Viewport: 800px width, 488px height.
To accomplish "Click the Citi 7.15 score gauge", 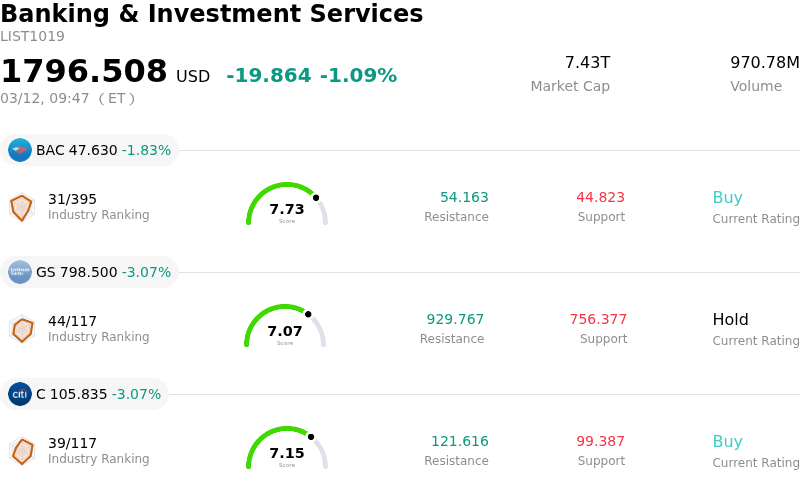I will pyautogui.click(x=287, y=449).
